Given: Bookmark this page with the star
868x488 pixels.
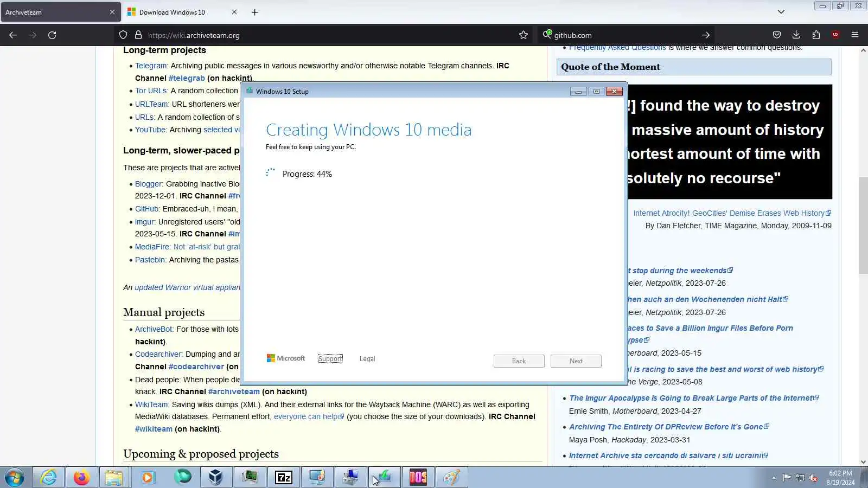Looking at the screenshot, I should pos(524,35).
